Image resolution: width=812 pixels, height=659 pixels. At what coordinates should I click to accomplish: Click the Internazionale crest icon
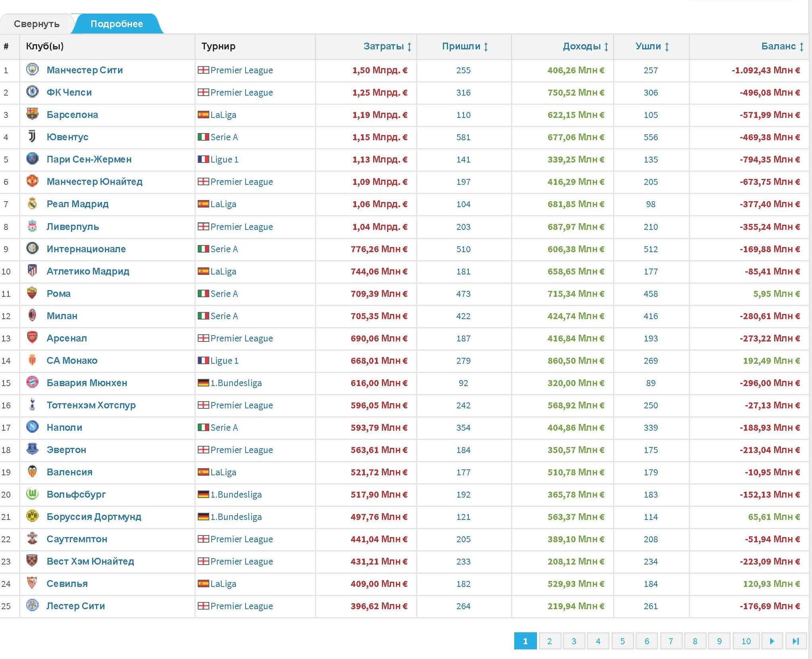32,249
